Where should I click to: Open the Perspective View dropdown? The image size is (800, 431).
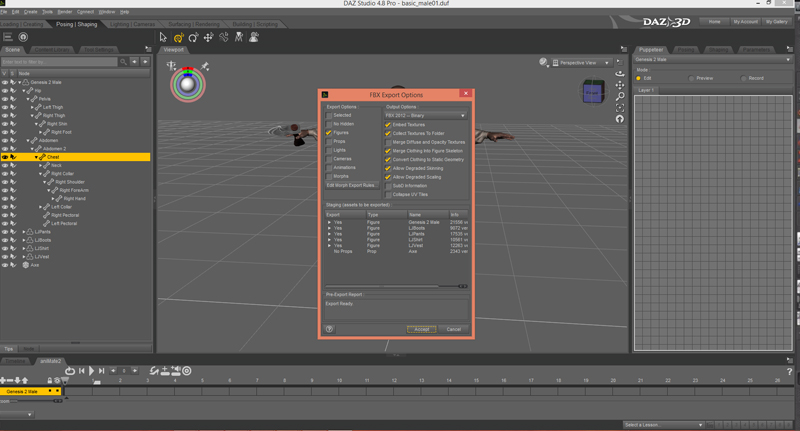[581, 63]
